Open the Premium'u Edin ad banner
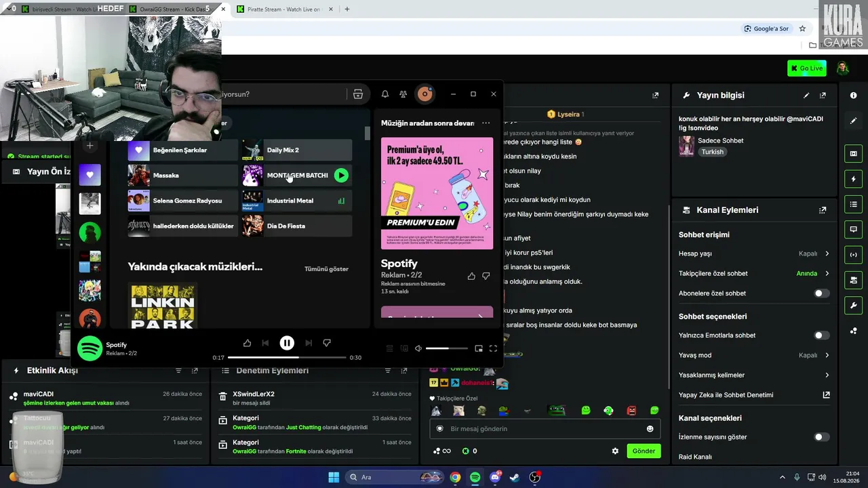 pos(437,193)
